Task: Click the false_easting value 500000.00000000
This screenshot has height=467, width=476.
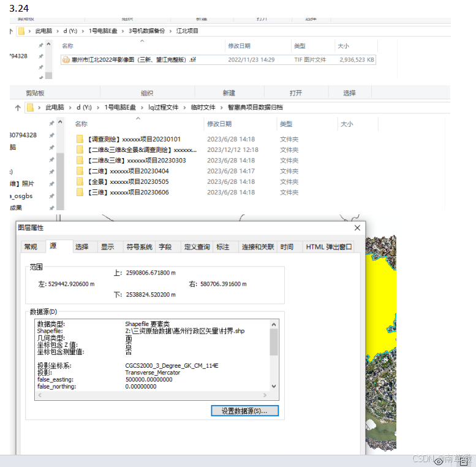Action: click(x=149, y=379)
